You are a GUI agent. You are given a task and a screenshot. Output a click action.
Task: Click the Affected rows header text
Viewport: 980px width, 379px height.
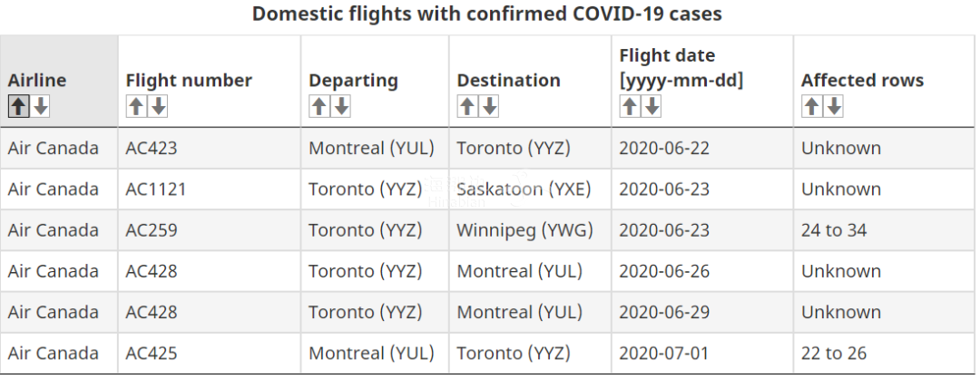863,81
